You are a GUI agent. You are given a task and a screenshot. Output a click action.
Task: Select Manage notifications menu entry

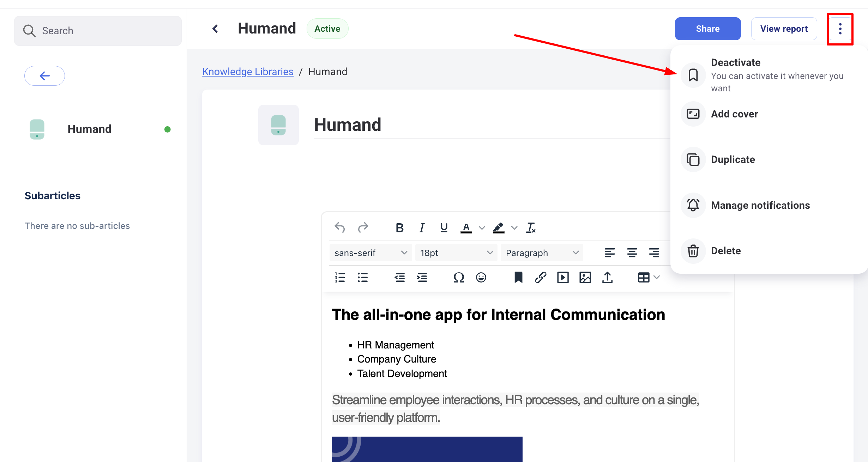760,205
